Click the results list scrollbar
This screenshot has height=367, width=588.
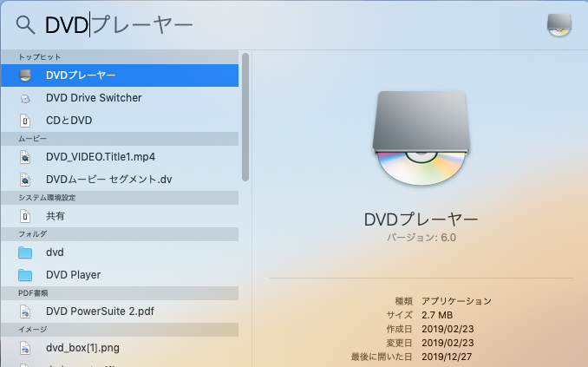(x=245, y=117)
